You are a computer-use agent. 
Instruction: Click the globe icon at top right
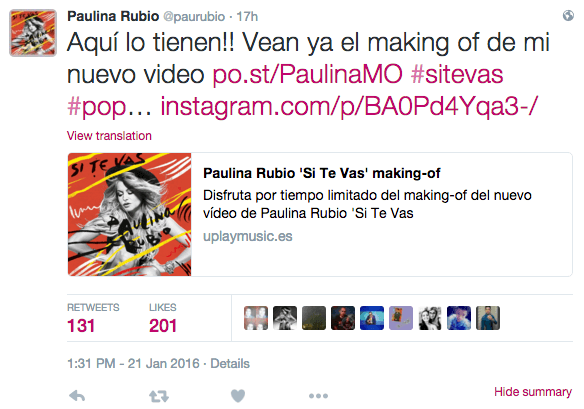(568, 16)
